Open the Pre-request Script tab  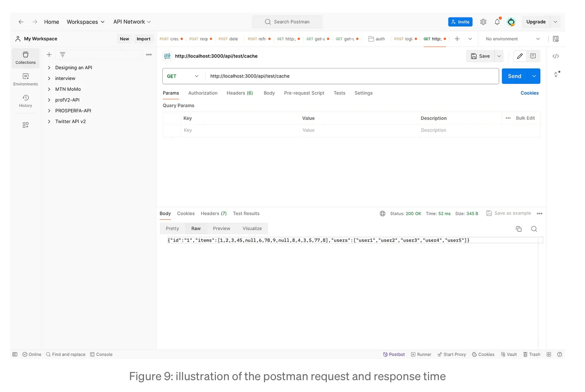point(304,93)
